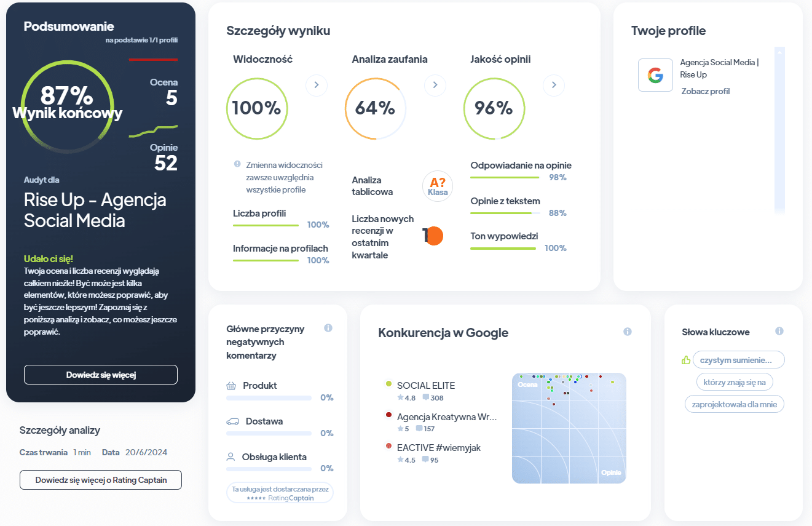Click the Obsługa klienta person icon
The width and height of the screenshot is (812, 526).
coord(231,457)
